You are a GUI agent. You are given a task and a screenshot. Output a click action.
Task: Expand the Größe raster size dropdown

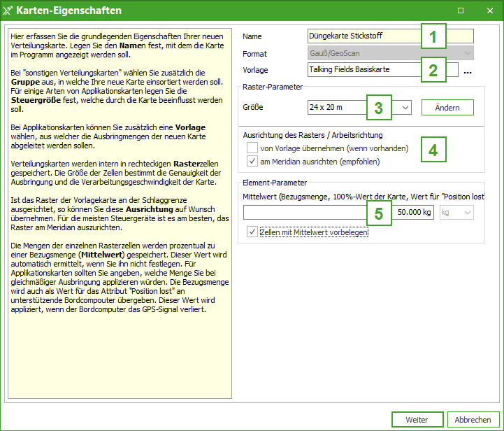tap(405, 107)
